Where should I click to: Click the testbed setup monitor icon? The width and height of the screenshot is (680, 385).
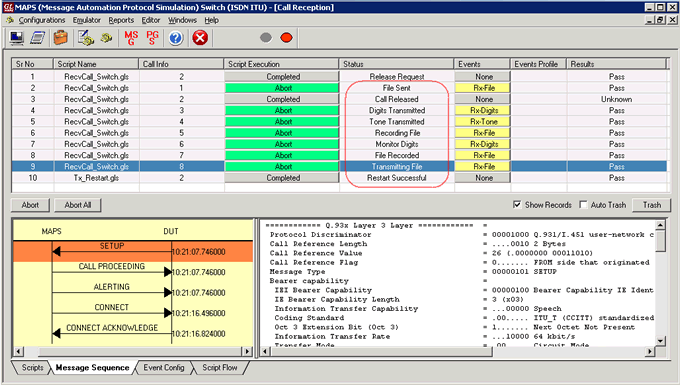pos(17,38)
